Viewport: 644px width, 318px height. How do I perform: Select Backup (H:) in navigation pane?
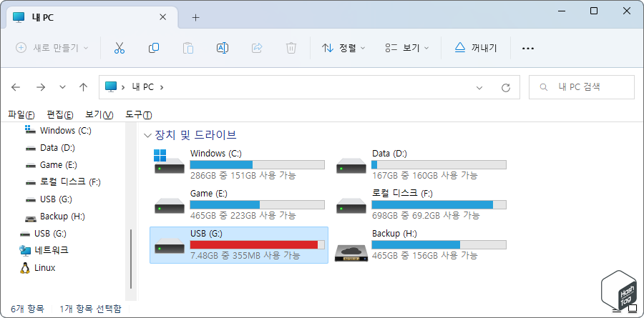(x=62, y=217)
